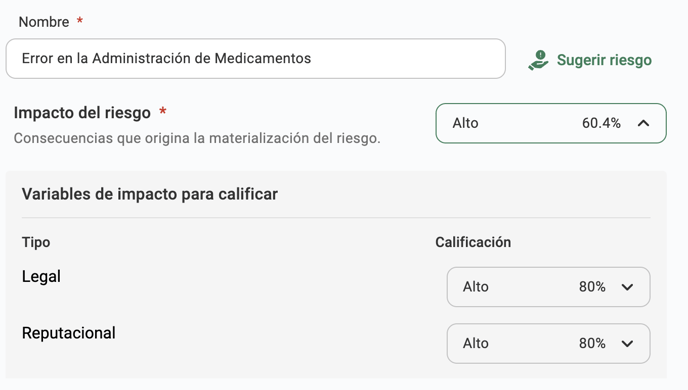Screen dimensions: 688x390
Task: Click the red asterisk beside Nombre
Action: pos(80,20)
